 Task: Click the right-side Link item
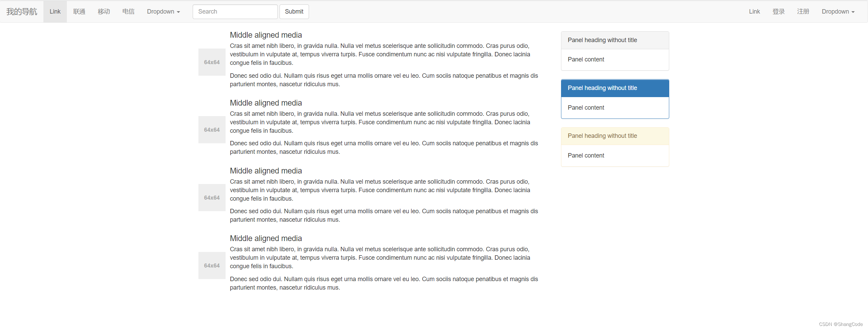(x=754, y=12)
